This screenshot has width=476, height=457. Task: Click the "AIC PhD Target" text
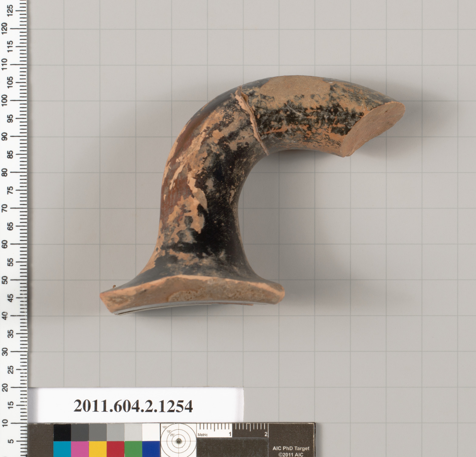click(x=291, y=448)
